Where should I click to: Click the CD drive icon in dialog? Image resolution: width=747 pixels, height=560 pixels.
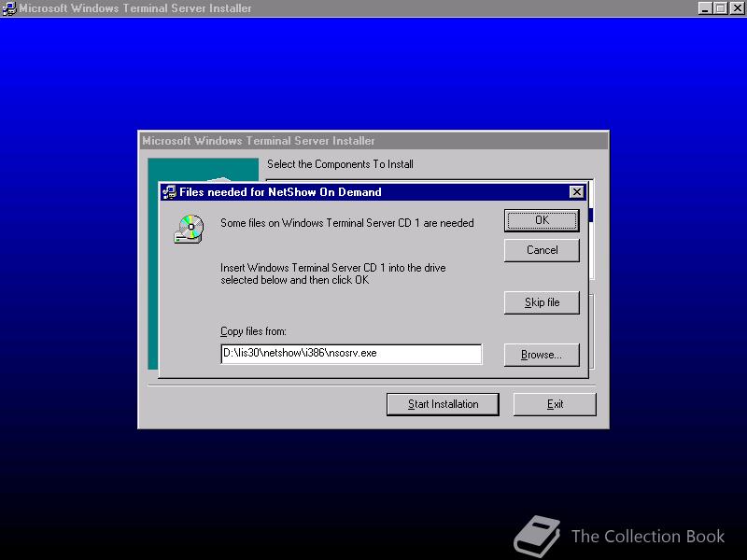[190, 229]
